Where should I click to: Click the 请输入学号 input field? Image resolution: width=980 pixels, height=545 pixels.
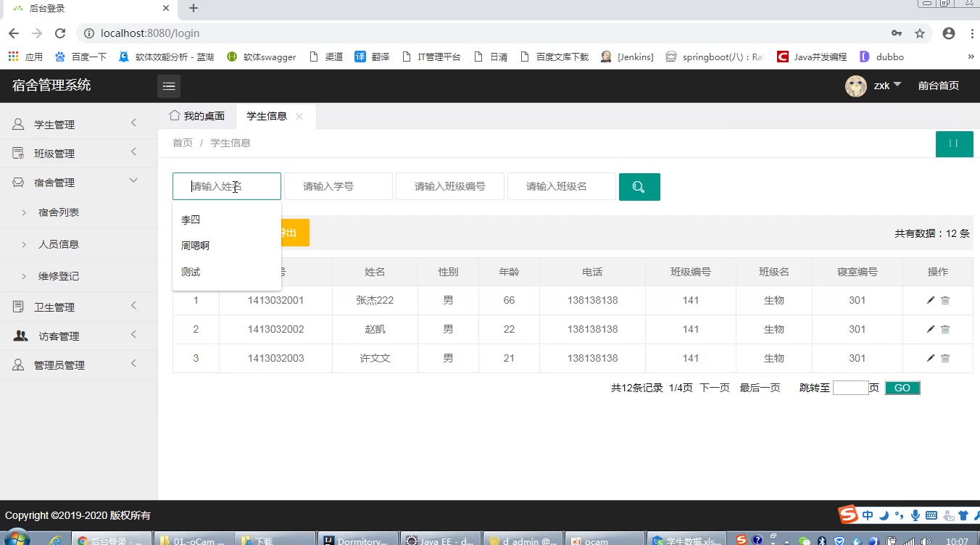tap(338, 186)
